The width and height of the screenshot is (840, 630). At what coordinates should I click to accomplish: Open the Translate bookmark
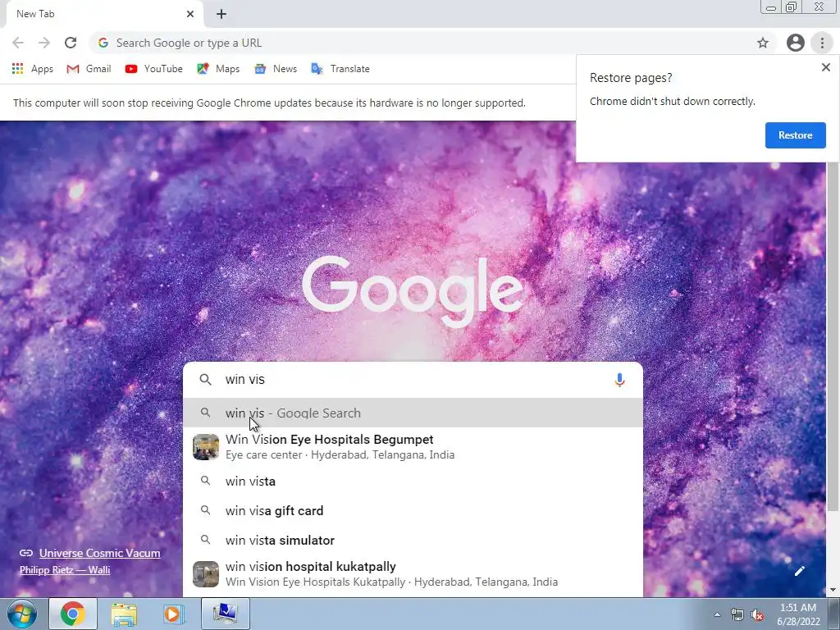point(340,69)
